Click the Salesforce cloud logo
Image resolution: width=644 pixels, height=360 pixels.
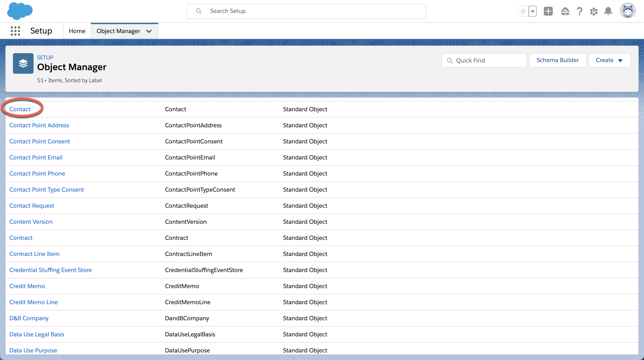pyautogui.click(x=20, y=11)
